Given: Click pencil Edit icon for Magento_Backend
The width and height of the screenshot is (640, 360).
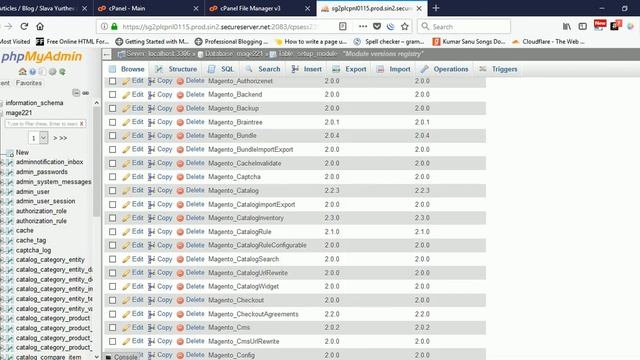Looking at the screenshot, I should pos(126,95).
